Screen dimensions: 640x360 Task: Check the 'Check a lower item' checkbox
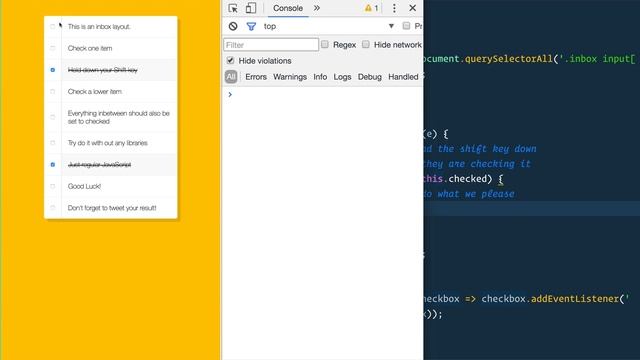coord(53,91)
